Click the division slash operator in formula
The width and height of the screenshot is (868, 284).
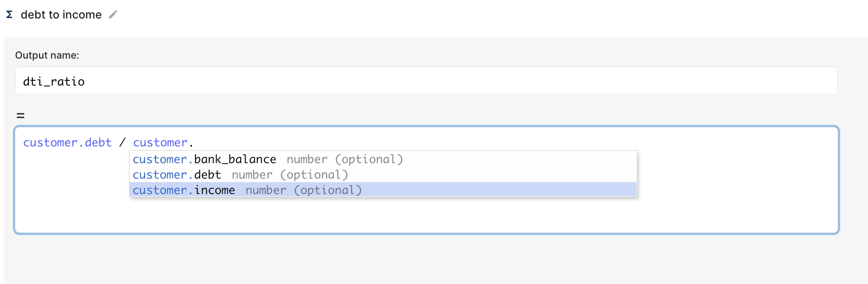pos(122,142)
